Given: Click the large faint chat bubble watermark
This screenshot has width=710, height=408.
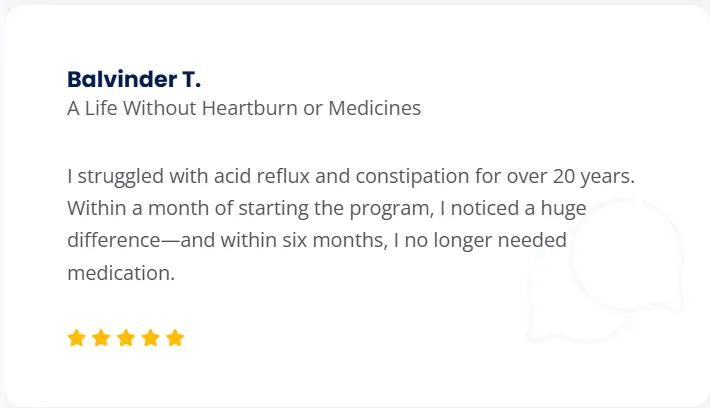Looking at the screenshot, I should pyautogui.click(x=627, y=256).
